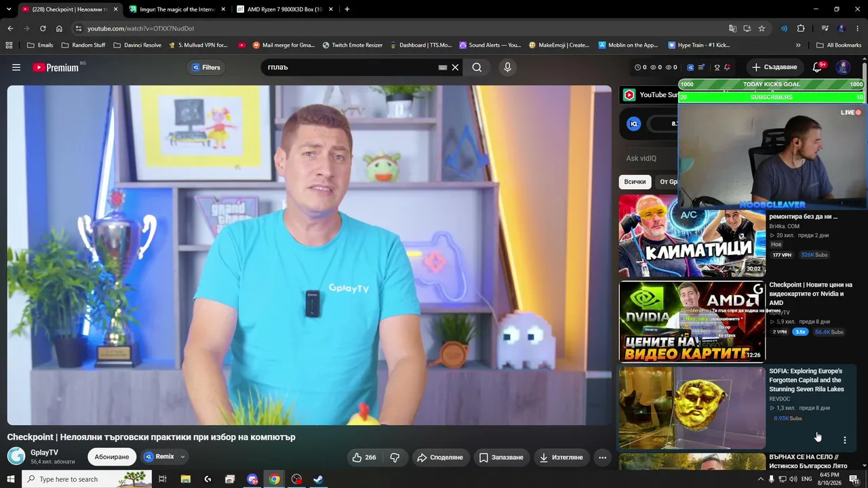Open vidIQ alert bell with red dot
The width and height of the screenshot is (868, 488).
click(727, 67)
